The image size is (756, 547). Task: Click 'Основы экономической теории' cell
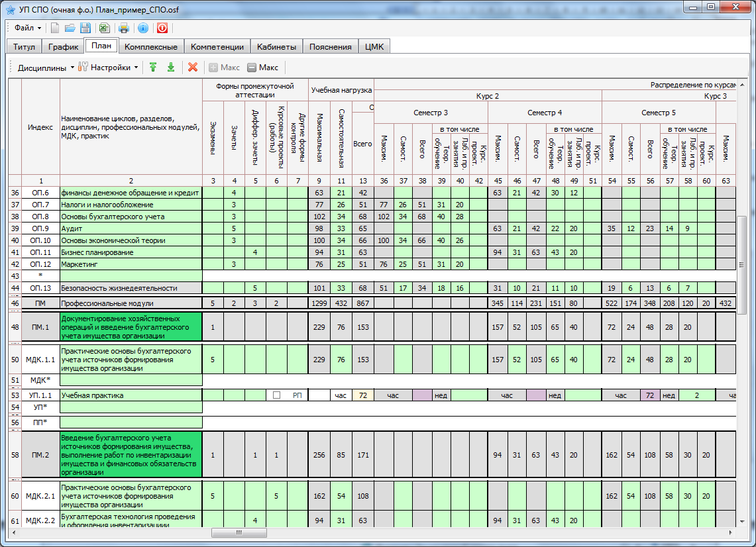tap(131, 240)
